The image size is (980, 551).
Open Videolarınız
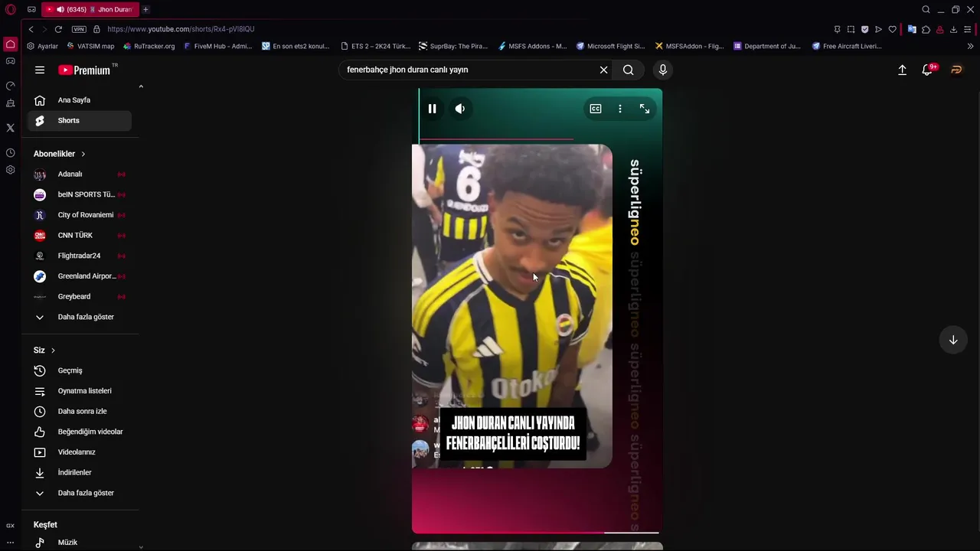[80, 452]
